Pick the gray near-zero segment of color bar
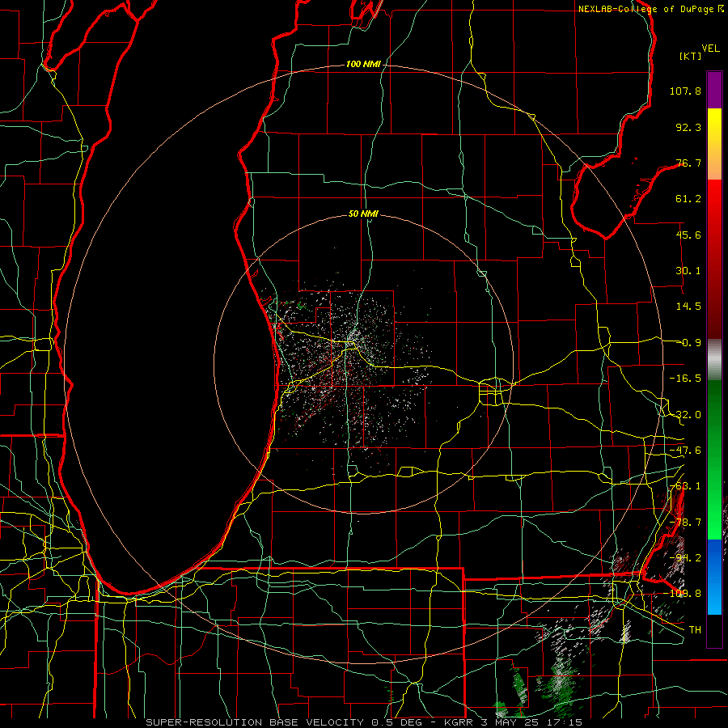The width and height of the screenshot is (728, 728). (714, 360)
